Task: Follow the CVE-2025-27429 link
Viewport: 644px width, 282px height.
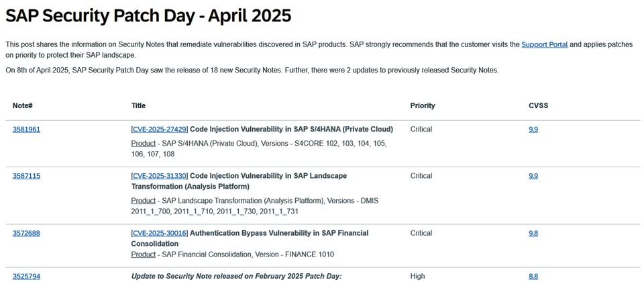Action: click(x=160, y=130)
